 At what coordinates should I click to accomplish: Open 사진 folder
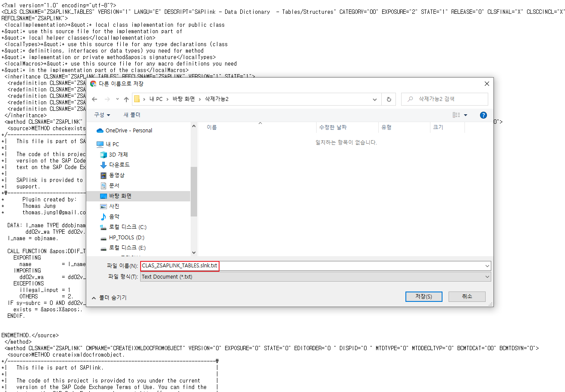tap(110, 206)
